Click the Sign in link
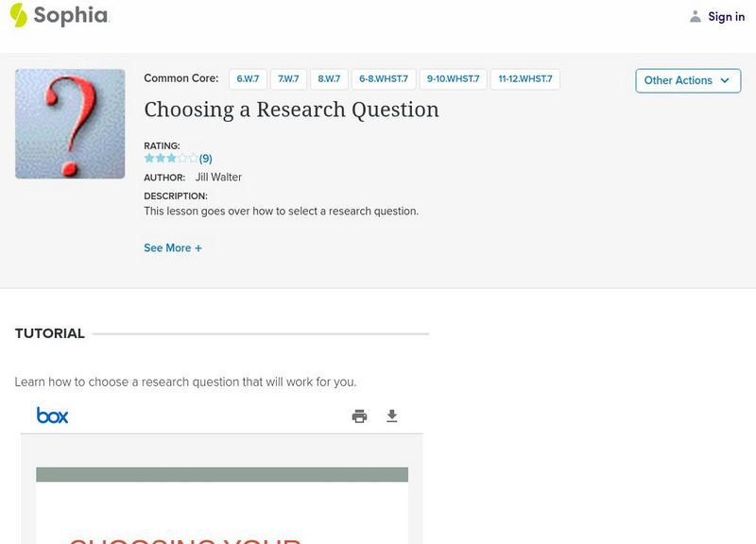Screen dimensions: 756x544 [x=726, y=17]
